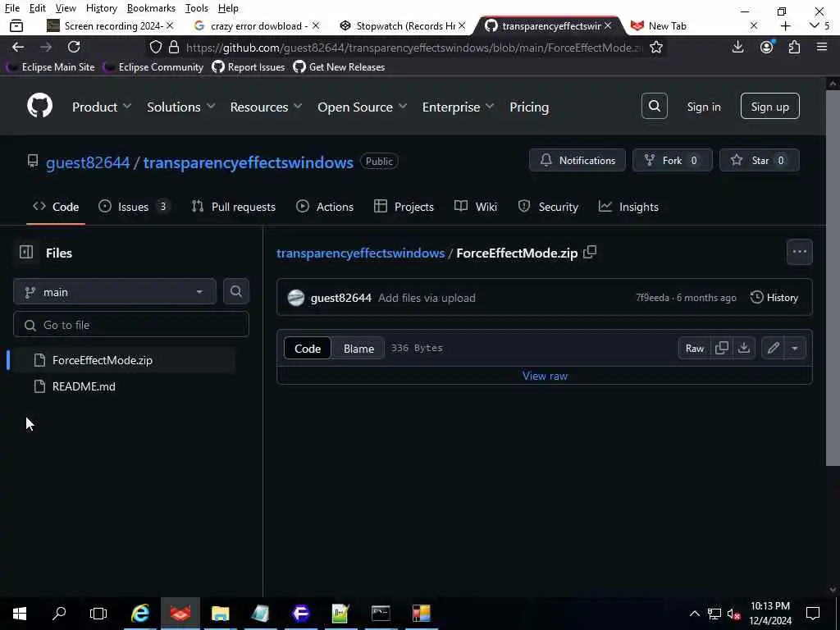Switch to the Stopwatch browser tab

[404, 25]
